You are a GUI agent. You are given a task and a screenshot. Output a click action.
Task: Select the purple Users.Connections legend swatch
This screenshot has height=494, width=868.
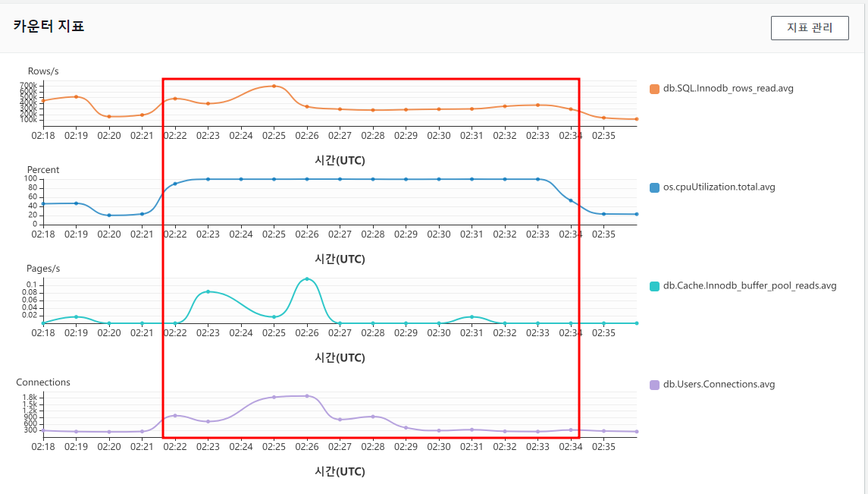(x=654, y=384)
